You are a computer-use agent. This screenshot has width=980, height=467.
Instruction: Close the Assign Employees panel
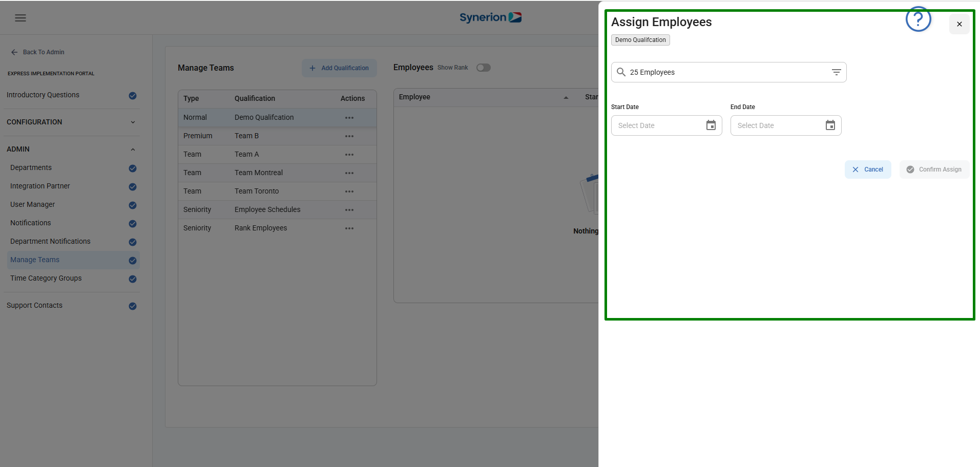tap(959, 24)
